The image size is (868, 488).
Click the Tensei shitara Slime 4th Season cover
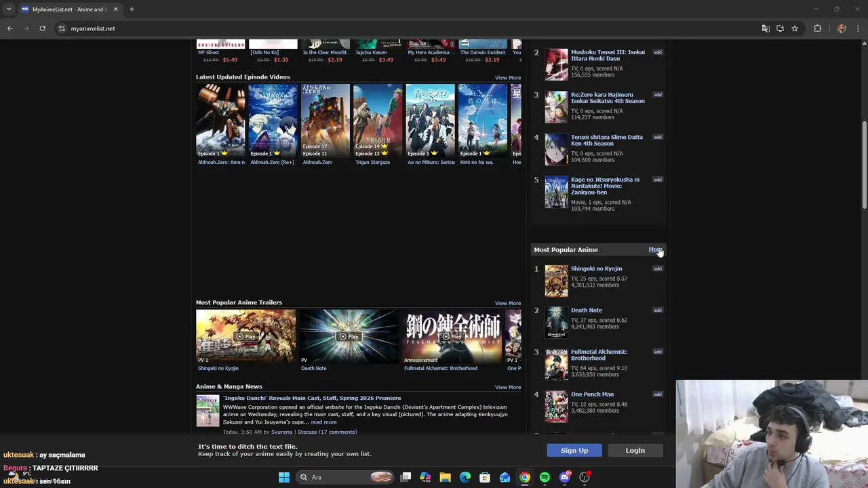point(556,149)
